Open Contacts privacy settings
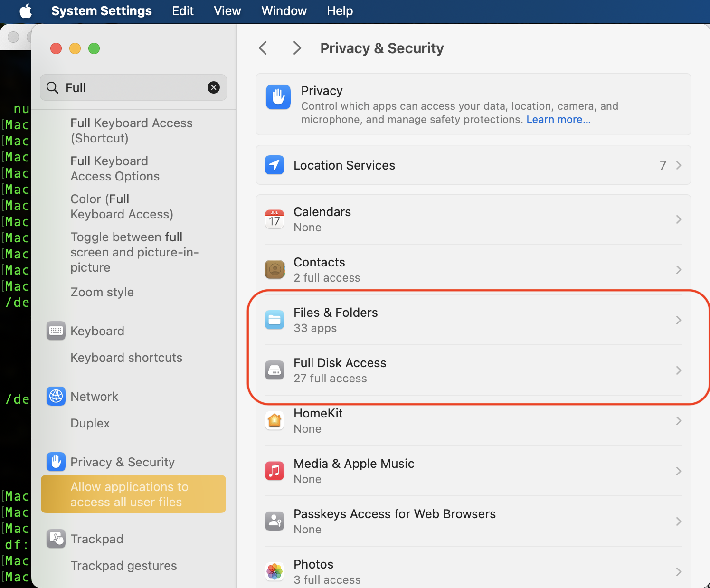The image size is (710, 588). pyautogui.click(x=473, y=270)
